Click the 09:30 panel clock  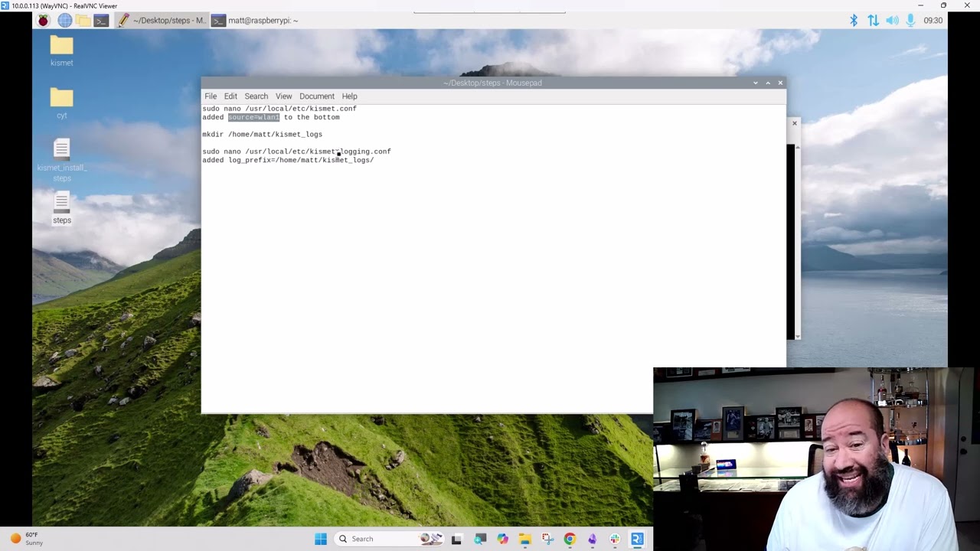[933, 21]
